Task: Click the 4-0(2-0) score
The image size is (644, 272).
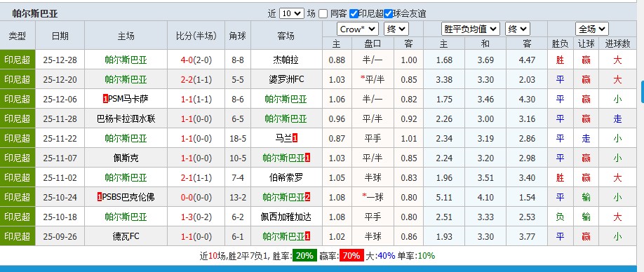Action: 196,60
